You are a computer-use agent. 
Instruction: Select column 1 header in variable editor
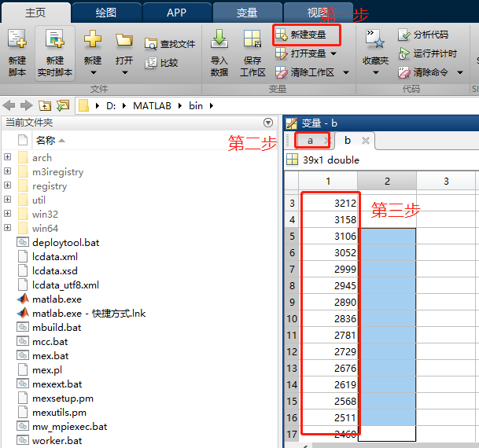pyautogui.click(x=328, y=181)
